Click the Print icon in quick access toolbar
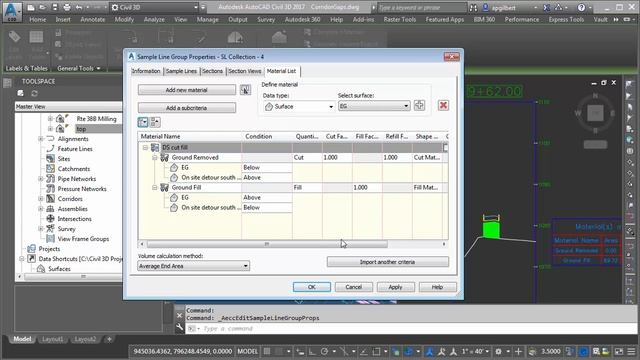Image resolution: width=640 pixels, height=360 pixels. 67,7
